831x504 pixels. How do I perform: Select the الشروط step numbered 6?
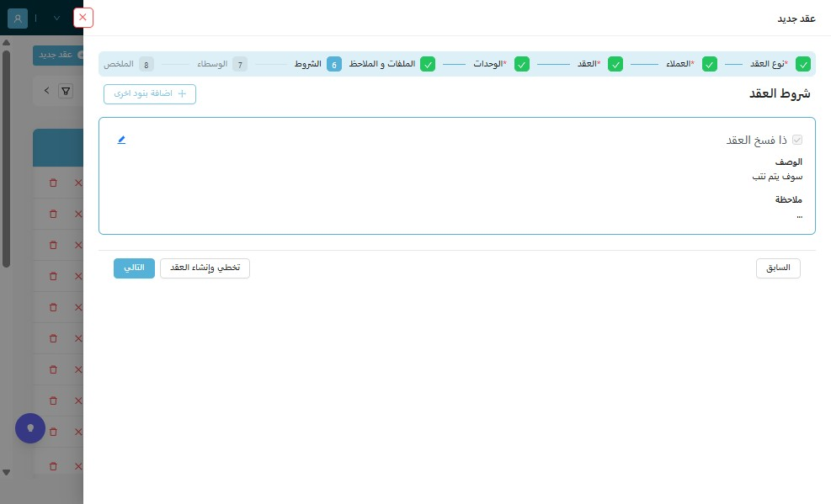(318, 64)
